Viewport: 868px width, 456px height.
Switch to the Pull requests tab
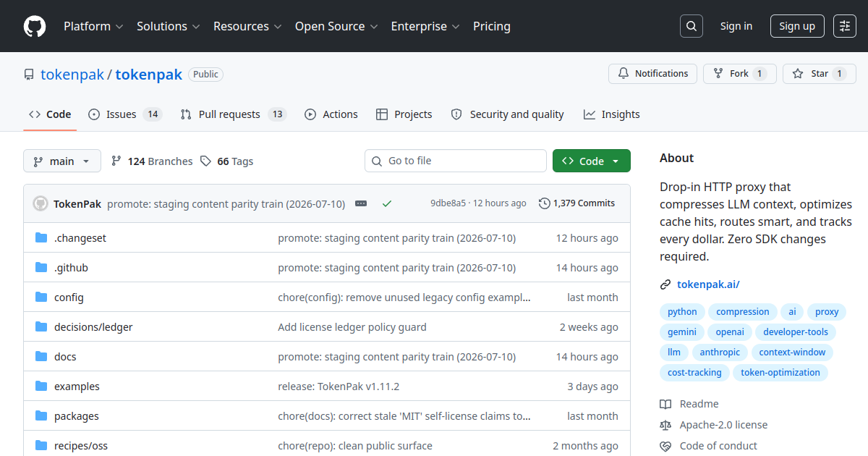coord(234,114)
